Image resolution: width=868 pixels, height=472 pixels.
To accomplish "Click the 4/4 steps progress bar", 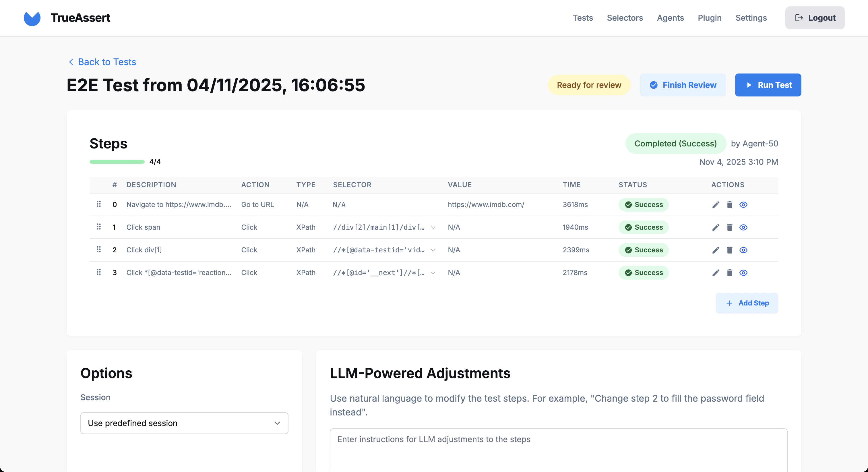I will 117,162.
